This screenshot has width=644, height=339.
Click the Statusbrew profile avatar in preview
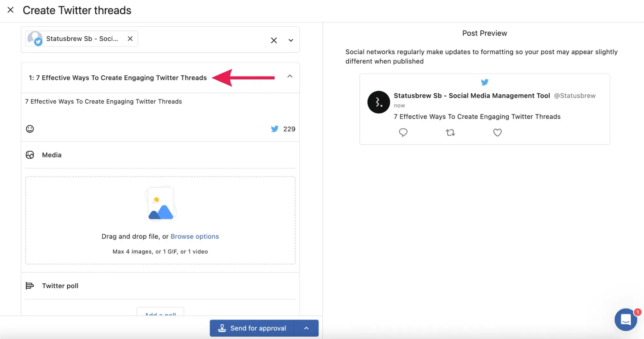click(x=379, y=102)
